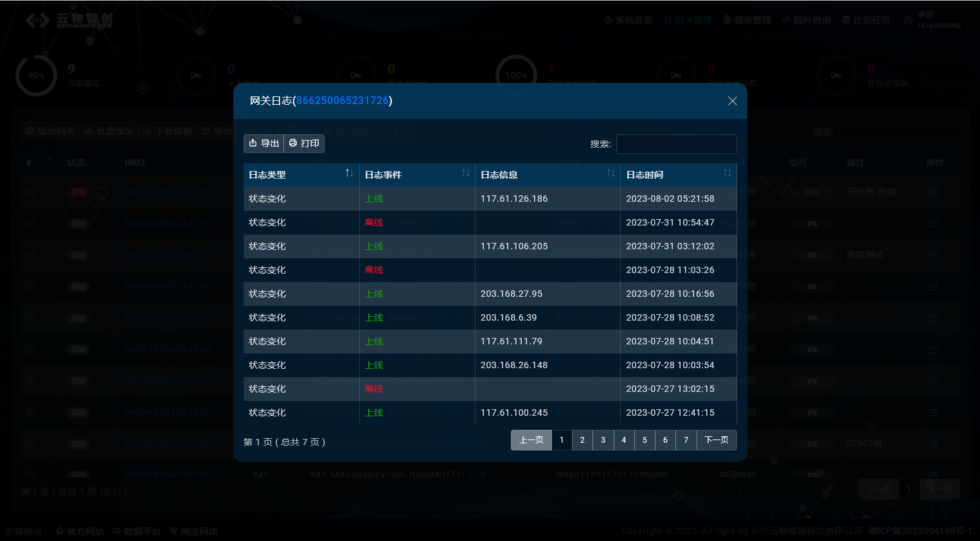This screenshot has width=980, height=541.
Task: Open 固件查询 in the background top navigation
Action: pos(806,20)
